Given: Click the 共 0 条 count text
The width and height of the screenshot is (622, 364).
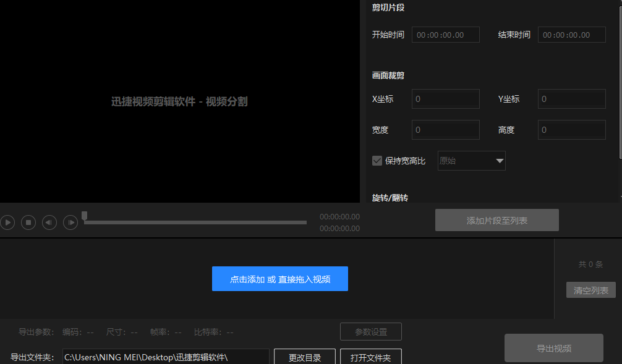Looking at the screenshot, I should pyautogui.click(x=590, y=264).
